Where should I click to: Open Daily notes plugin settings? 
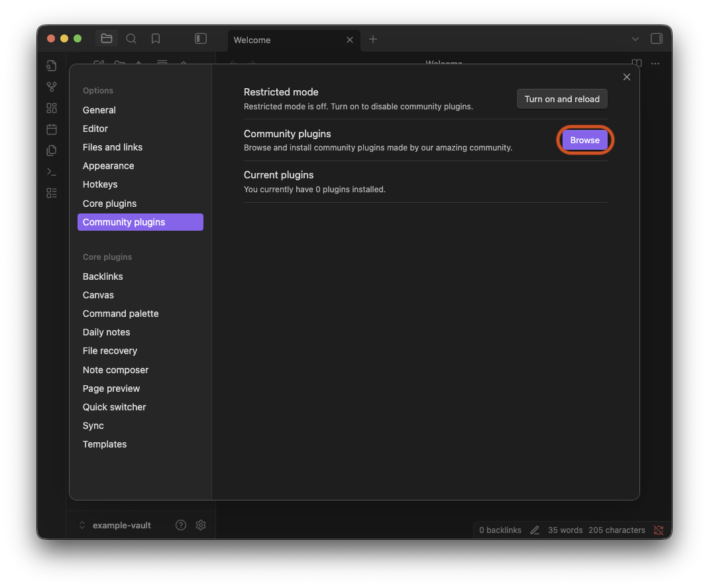tap(140, 332)
